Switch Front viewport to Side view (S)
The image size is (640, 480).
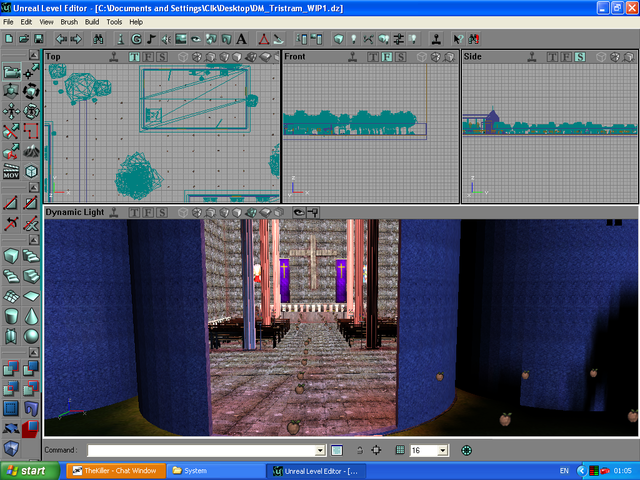coord(400,57)
